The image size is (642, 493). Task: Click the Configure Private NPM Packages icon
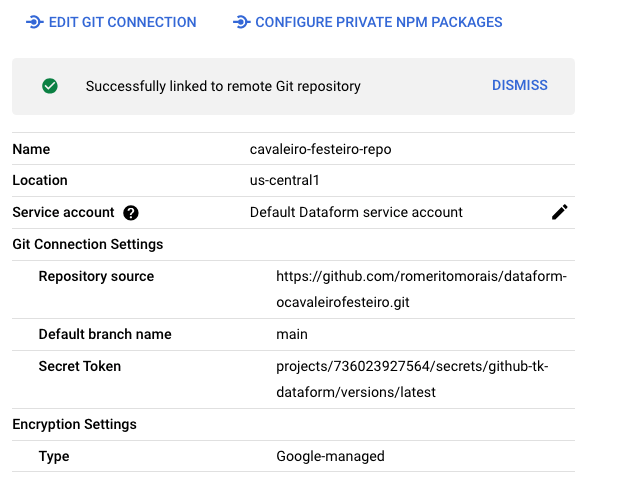point(241,22)
